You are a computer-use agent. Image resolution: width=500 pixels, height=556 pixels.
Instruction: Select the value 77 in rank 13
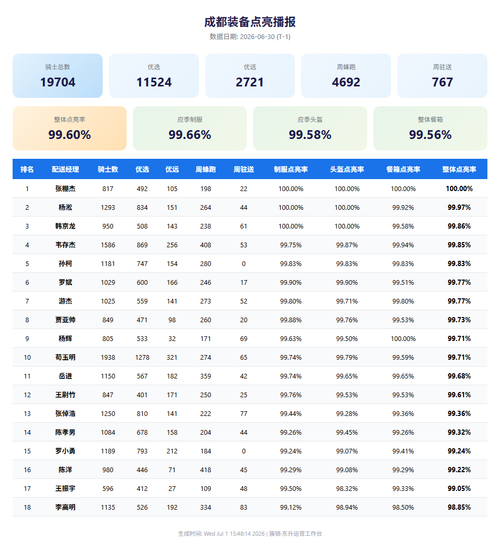tap(244, 414)
